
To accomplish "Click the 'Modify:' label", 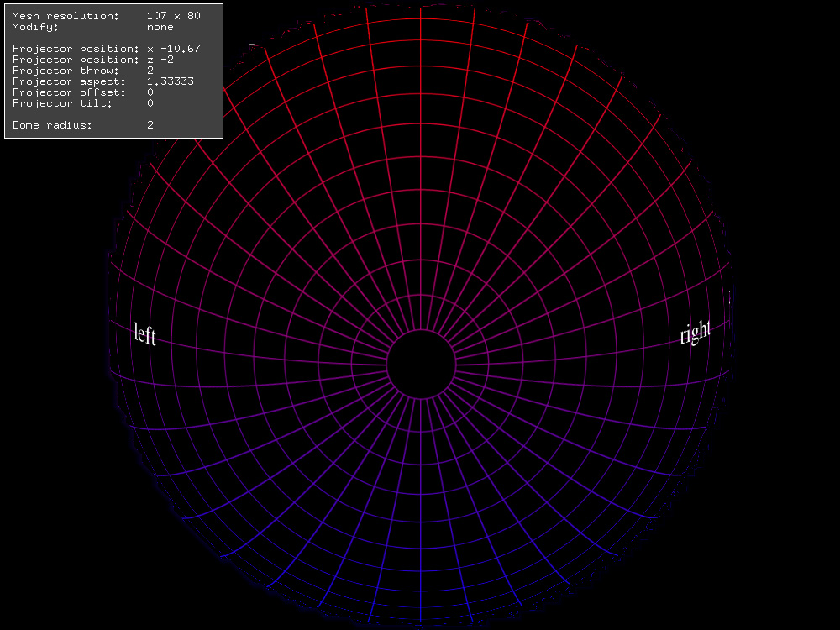I will 35,27.
